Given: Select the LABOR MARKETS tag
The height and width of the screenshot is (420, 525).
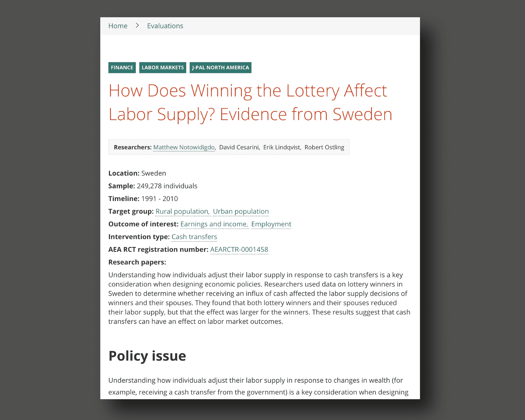Looking at the screenshot, I should pyautogui.click(x=162, y=67).
